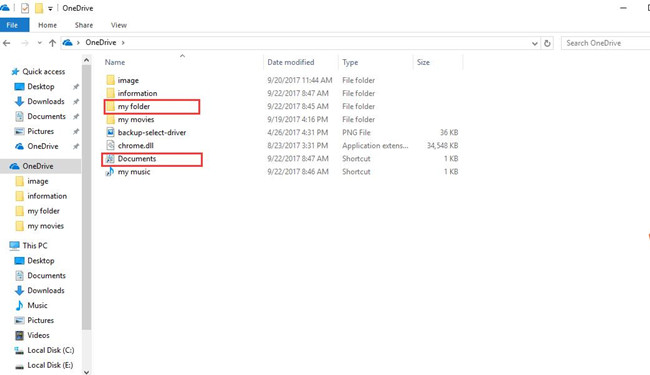Select This PC in navigation pane

(x=35, y=246)
